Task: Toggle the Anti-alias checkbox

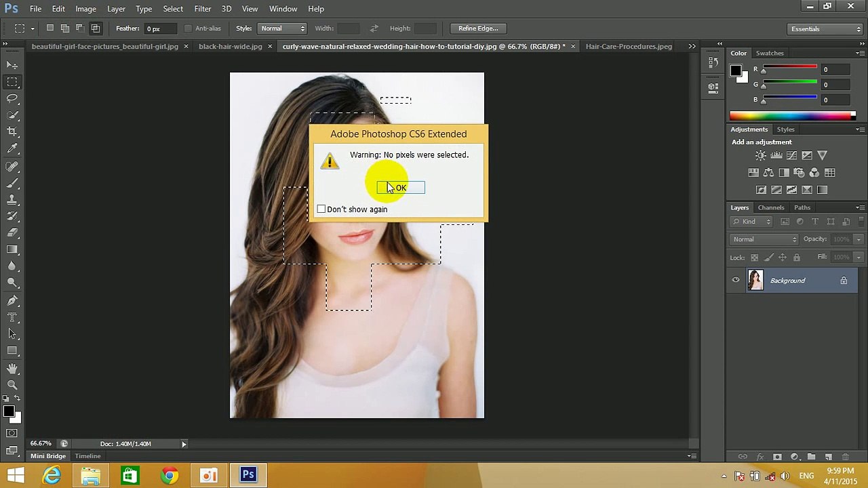Action: [x=189, y=28]
